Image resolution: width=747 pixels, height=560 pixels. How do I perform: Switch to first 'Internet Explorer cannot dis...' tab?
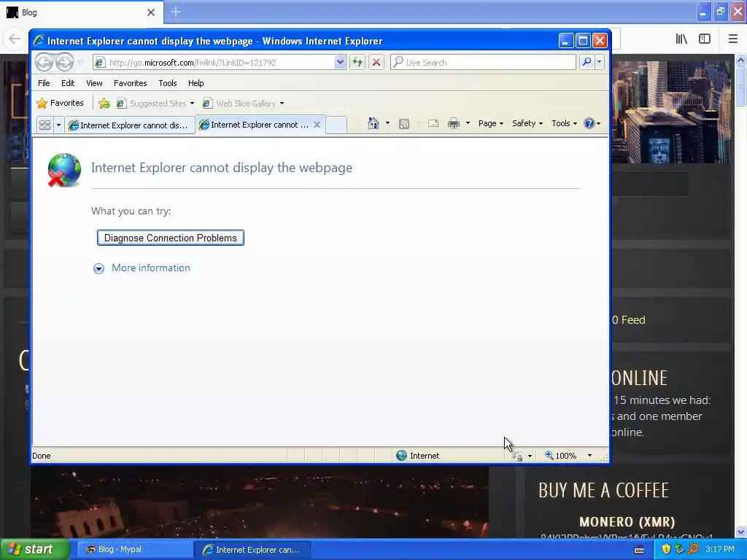coord(130,125)
